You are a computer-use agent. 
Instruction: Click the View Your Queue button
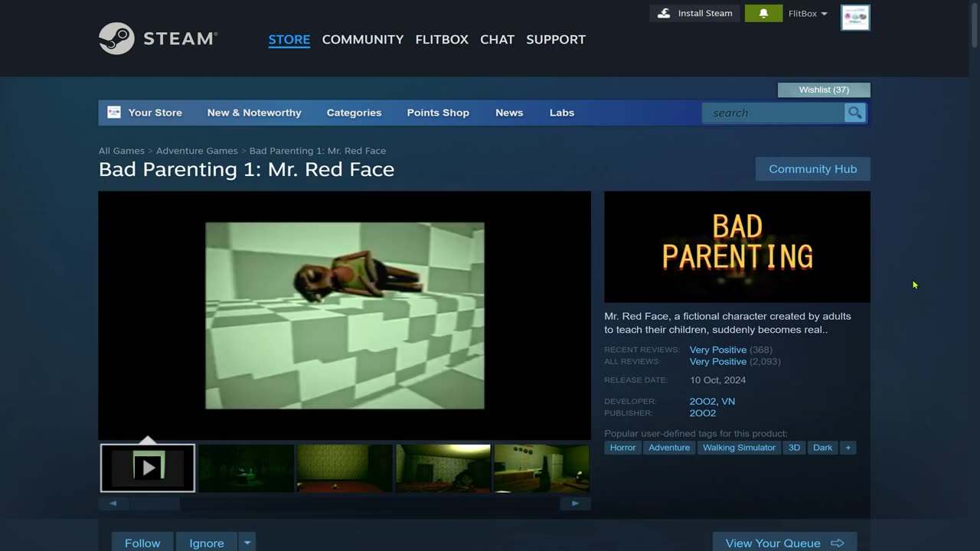[x=785, y=543]
